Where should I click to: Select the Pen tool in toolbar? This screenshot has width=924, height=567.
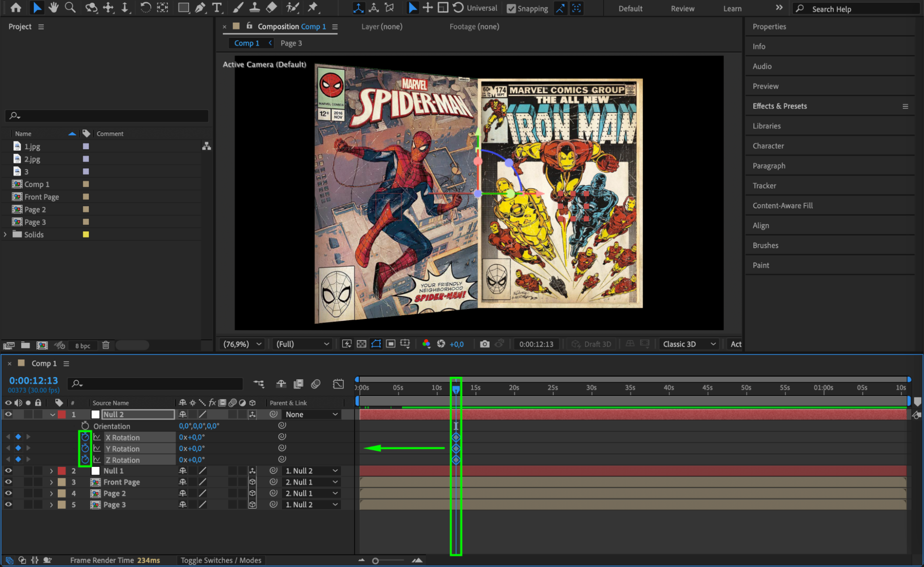coord(200,7)
